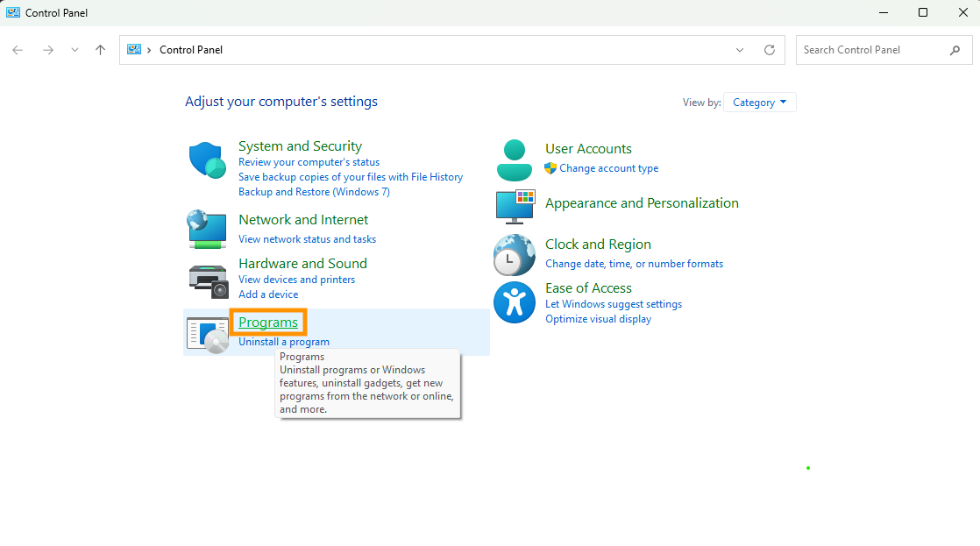980x546 pixels.
Task: Open Ease of Access category
Action: point(588,288)
